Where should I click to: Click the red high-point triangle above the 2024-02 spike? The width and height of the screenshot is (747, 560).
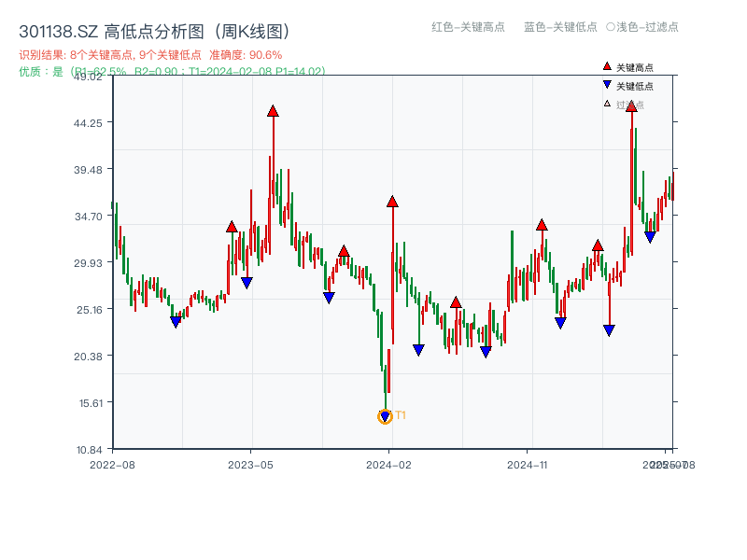392,201
